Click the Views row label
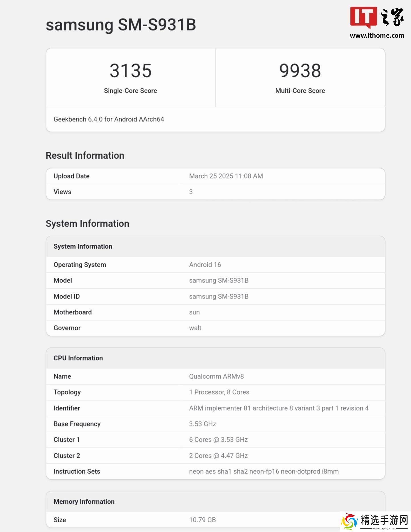The width and height of the screenshot is (411, 532). click(x=63, y=192)
